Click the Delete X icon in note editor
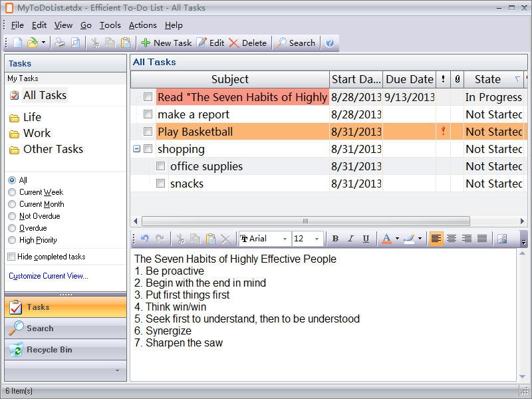The image size is (532, 399). point(225,239)
